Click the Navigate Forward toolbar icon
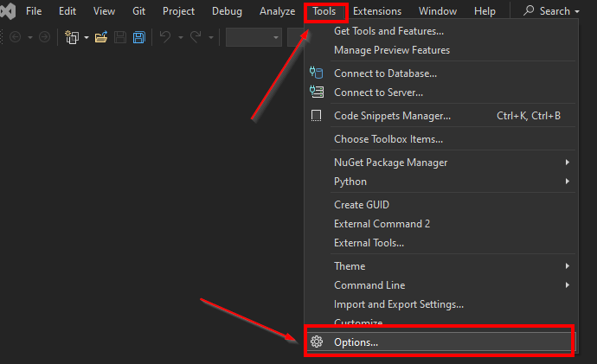Screen dimensions: 597x364 [44, 37]
